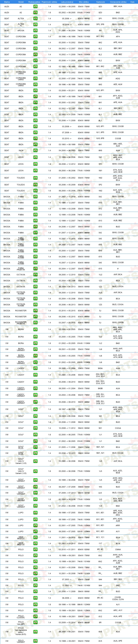
Task: Click the Pojemność silnika column header
Action: coord(49,2)
